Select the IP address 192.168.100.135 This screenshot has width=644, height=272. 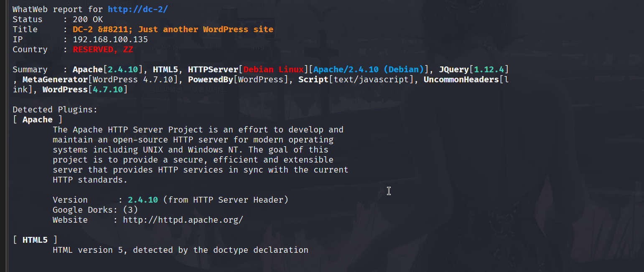(110, 39)
